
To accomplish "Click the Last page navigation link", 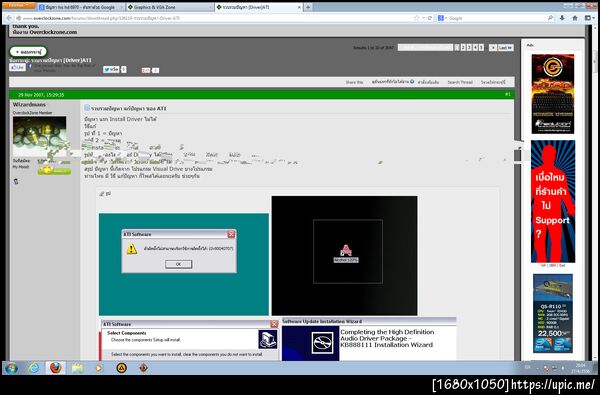I will 505,47.
